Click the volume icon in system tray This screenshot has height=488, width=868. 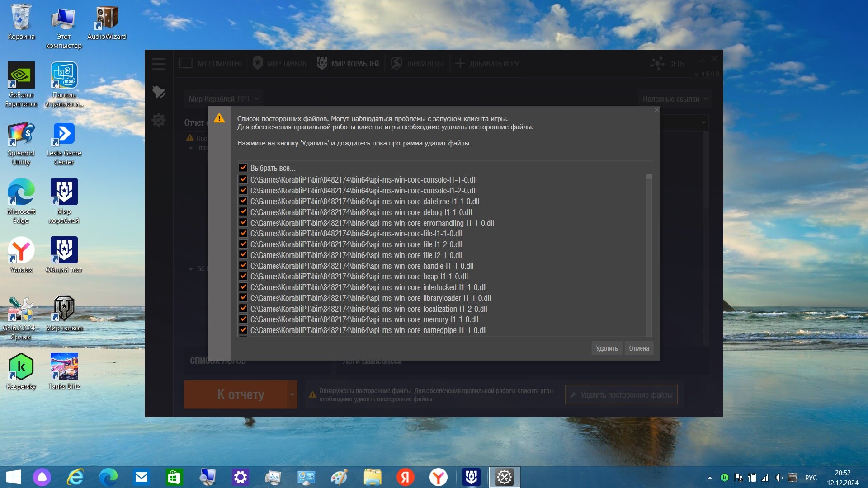click(x=778, y=478)
